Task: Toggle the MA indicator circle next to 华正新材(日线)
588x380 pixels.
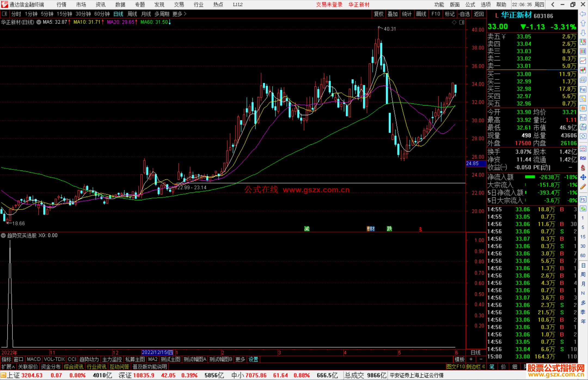Action: click(x=39, y=22)
